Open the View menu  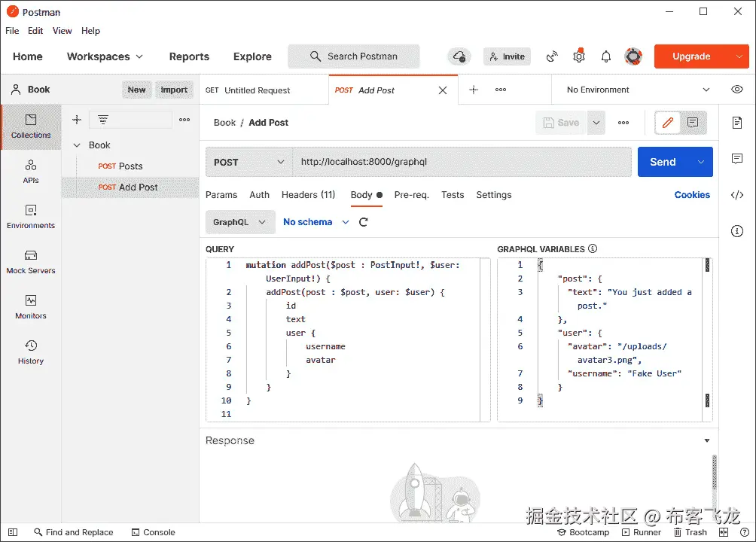(62, 31)
